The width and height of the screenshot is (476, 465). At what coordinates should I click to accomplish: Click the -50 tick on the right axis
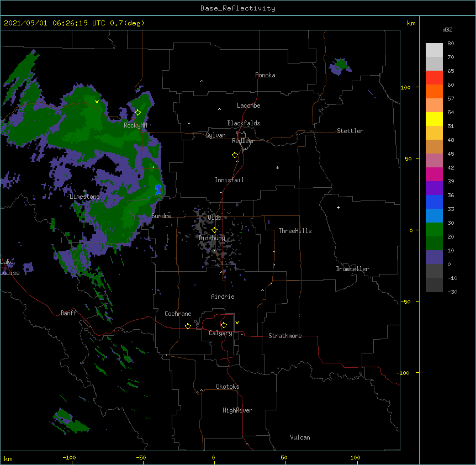coord(405,302)
